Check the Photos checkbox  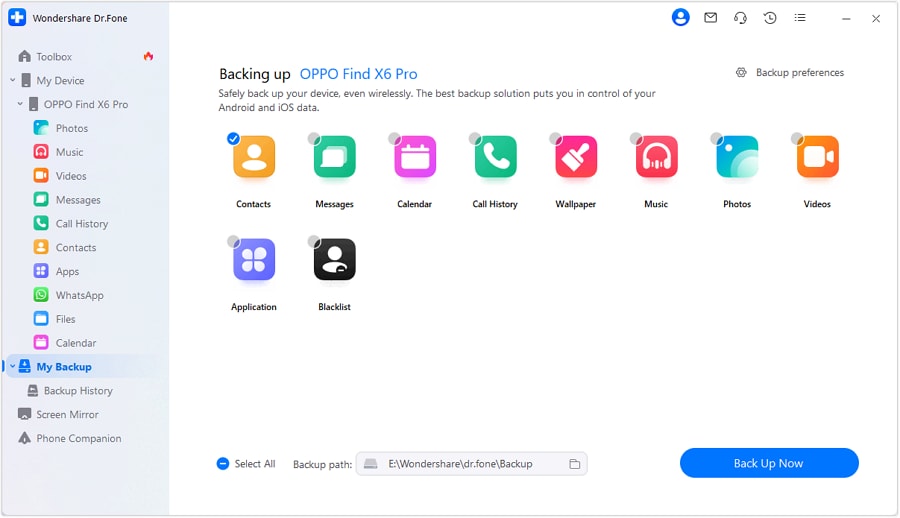pyautogui.click(x=716, y=138)
